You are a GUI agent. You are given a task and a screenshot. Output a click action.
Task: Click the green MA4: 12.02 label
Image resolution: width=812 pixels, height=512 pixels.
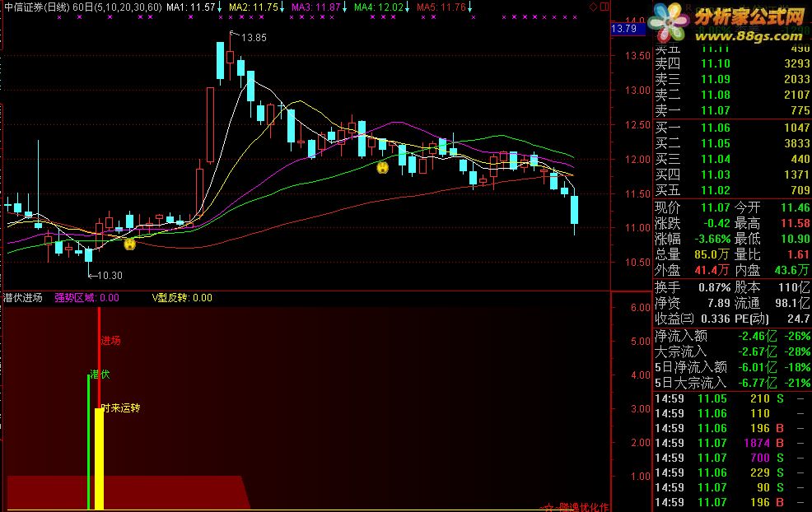pyautogui.click(x=379, y=7)
